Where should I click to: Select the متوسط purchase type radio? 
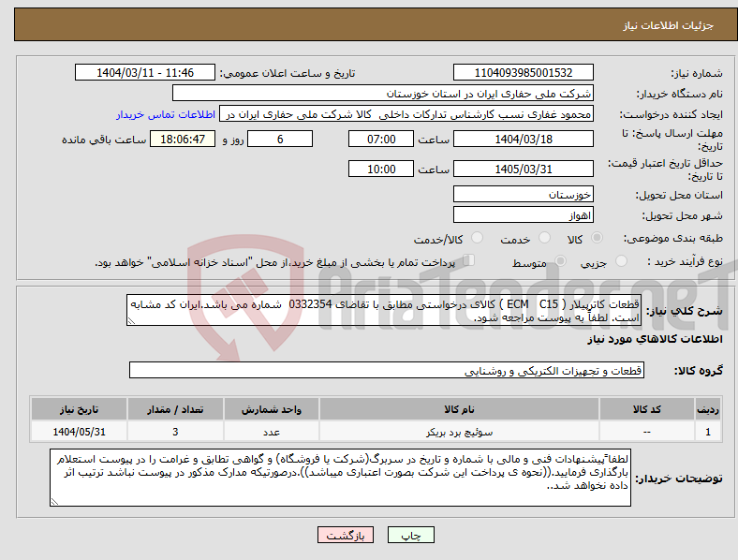[x=561, y=261]
